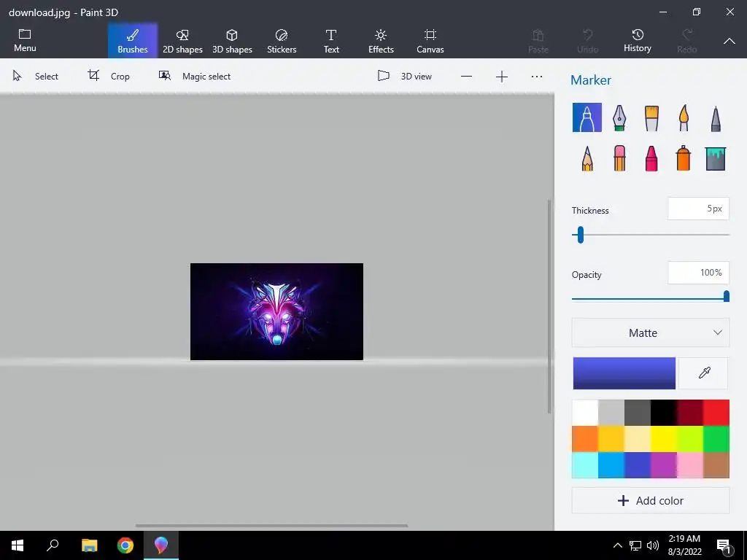Image resolution: width=747 pixels, height=560 pixels.
Task: Click the Thickness slider handle
Action: pos(580,235)
